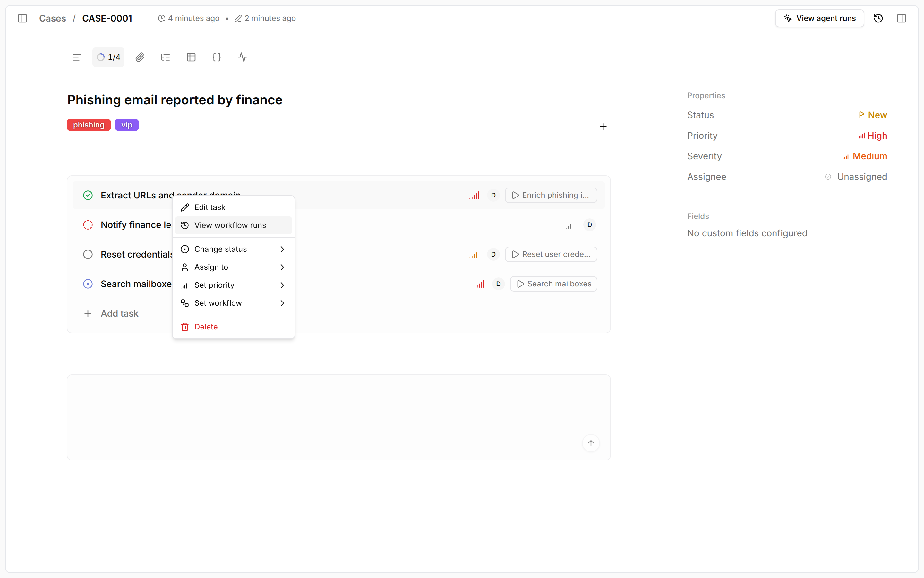This screenshot has height=578, width=924.
Task: Open the Priority High property dropdown
Action: tap(872, 136)
